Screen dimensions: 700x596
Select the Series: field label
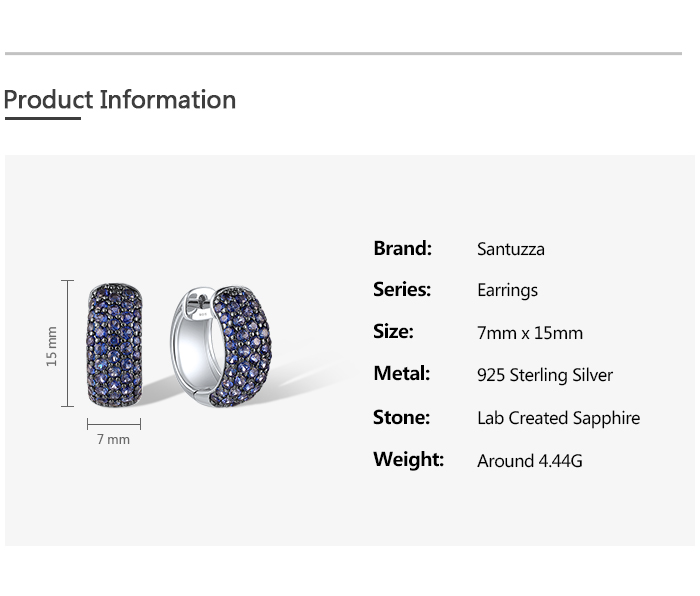(402, 289)
